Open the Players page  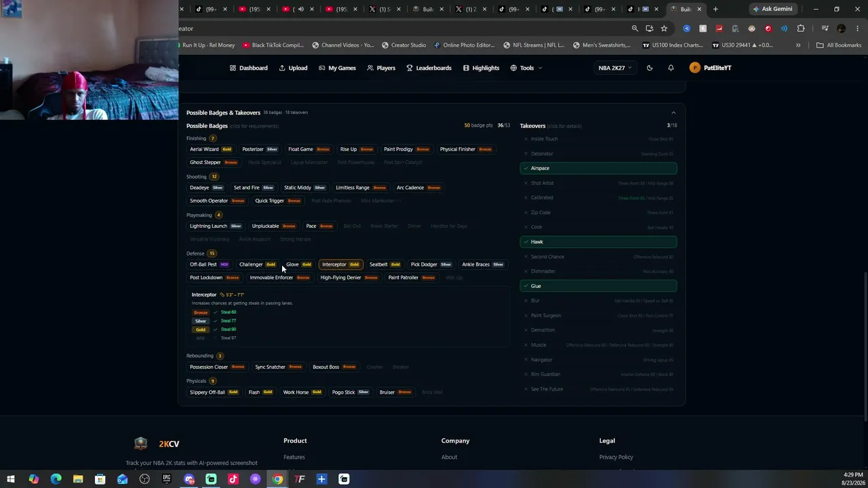point(381,68)
